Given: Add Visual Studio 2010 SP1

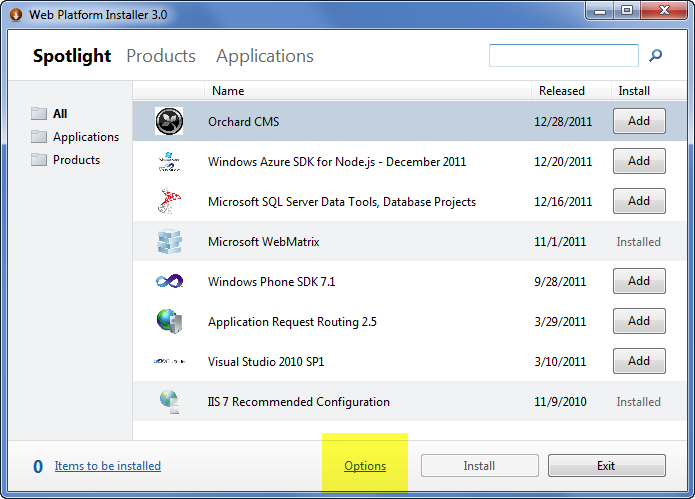Looking at the screenshot, I should coord(639,361).
